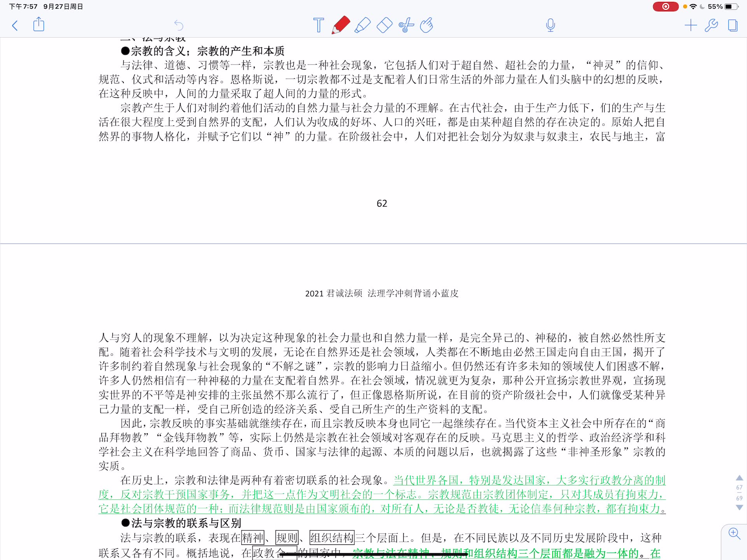Select the highlighter tool
Viewport: 747px width, 560px height.
pos(362,25)
